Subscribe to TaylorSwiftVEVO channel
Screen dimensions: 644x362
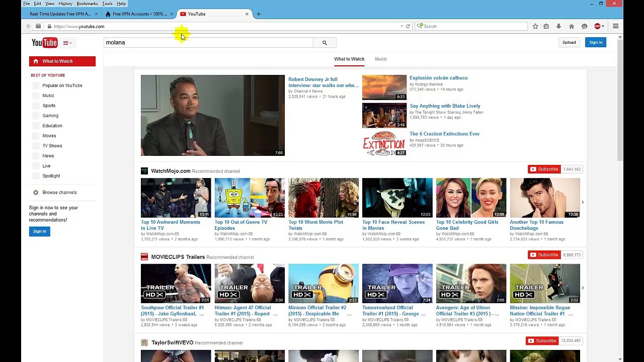542,341
